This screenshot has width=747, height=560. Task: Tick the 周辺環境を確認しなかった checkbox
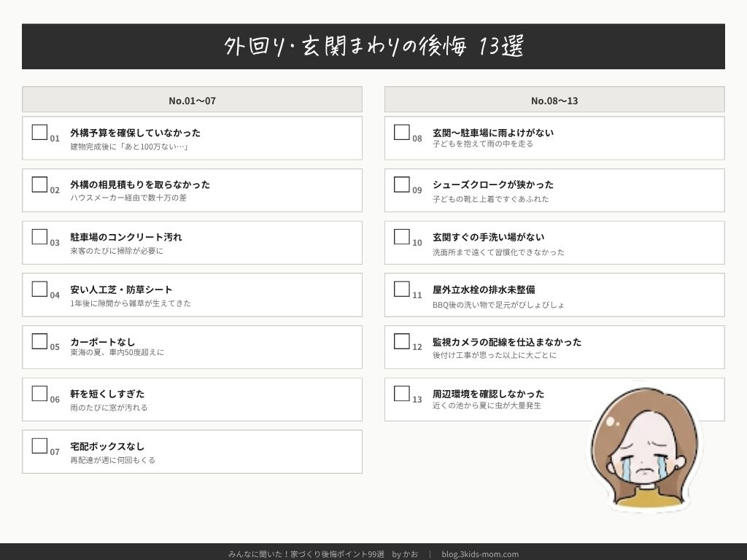pos(402,394)
